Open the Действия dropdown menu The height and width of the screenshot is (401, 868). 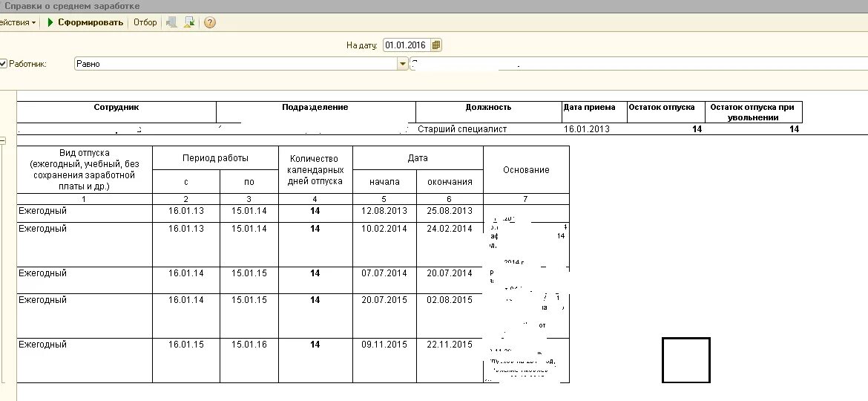tap(18, 23)
